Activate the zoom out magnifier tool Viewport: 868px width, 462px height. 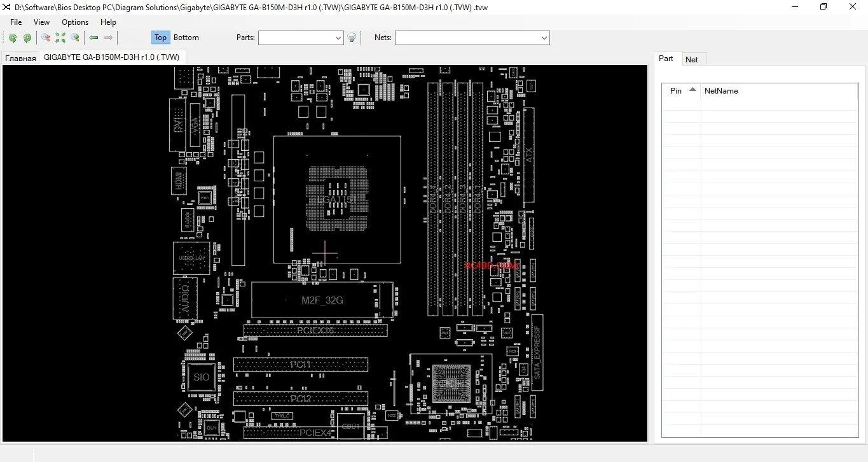pos(45,38)
